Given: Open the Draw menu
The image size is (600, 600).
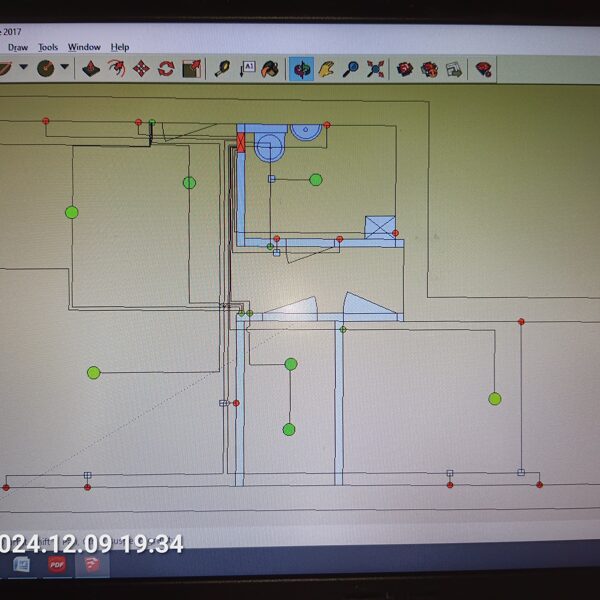Looking at the screenshot, I should point(18,47).
